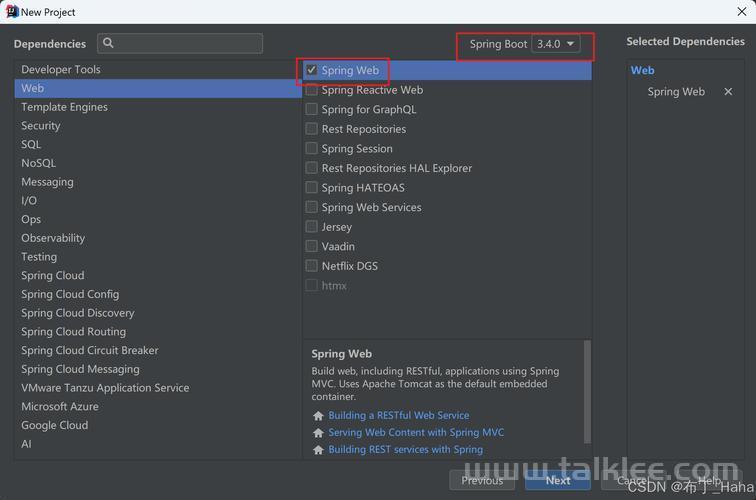Open Serving Web Content with Spring MVC

[416, 432]
